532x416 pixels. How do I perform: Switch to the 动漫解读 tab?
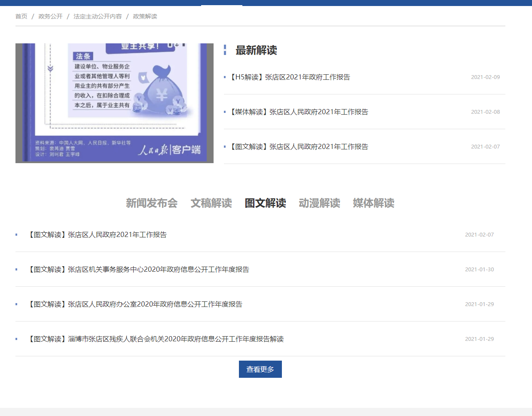tap(319, 203)
